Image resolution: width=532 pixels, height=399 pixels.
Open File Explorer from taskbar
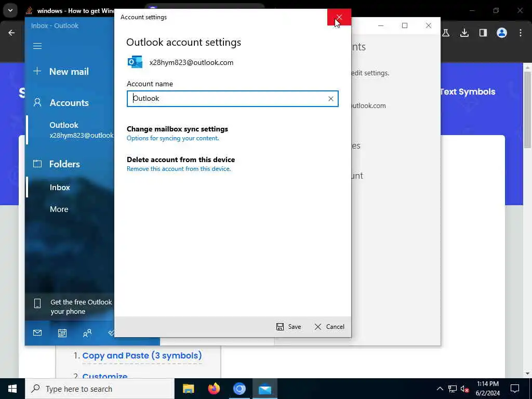pos(188,389)
